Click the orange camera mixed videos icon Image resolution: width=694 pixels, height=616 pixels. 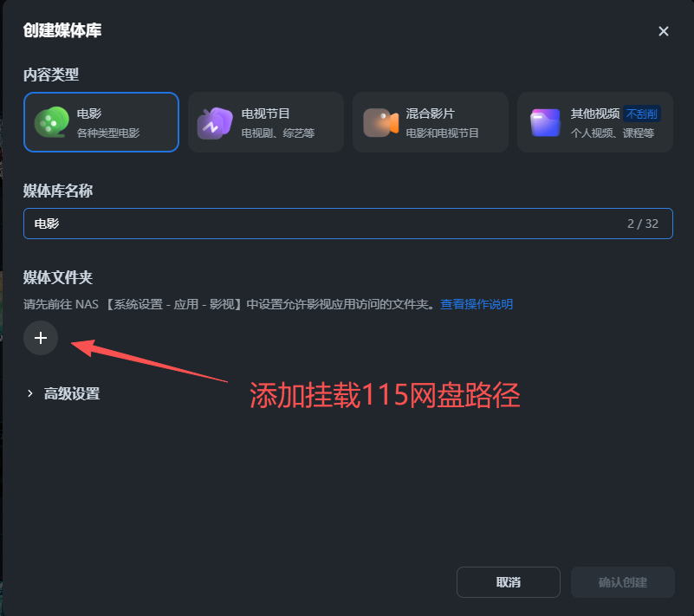point(380,122)
